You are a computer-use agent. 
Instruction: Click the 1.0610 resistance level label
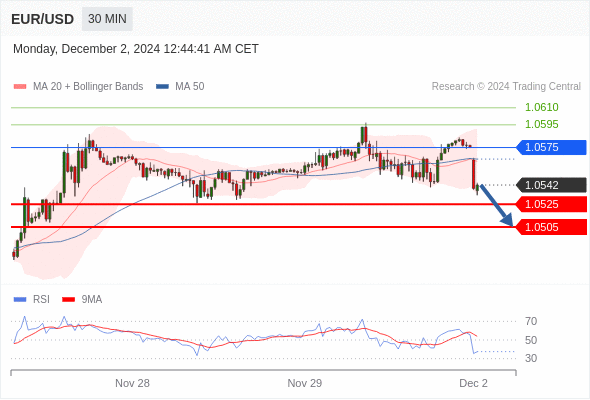click(x=541, y=107)
